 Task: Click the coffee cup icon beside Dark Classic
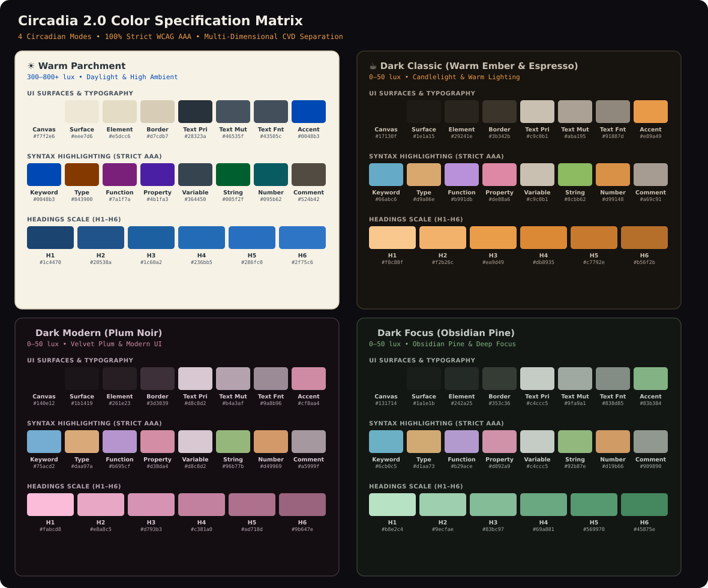coord(373,66)
